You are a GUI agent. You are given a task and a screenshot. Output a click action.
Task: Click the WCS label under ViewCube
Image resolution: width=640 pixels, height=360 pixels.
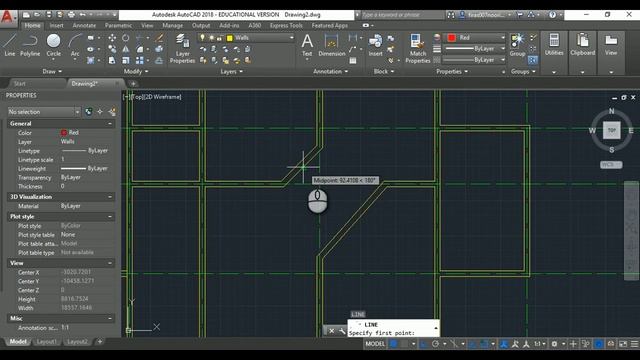click(611, 164)
